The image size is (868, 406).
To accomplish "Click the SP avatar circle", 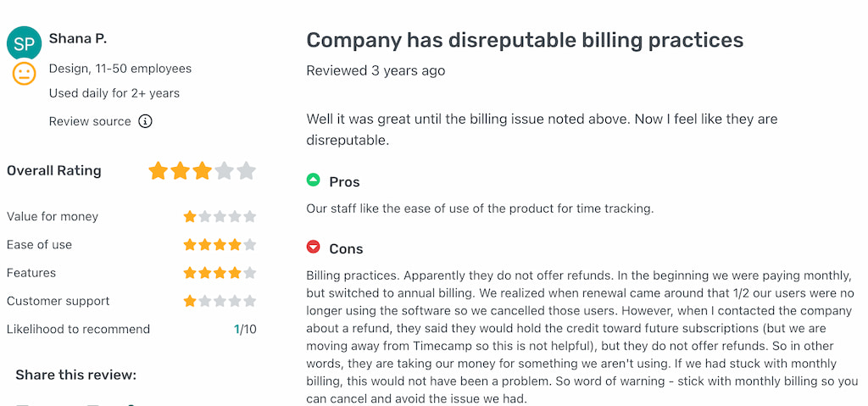I will 24,43.
